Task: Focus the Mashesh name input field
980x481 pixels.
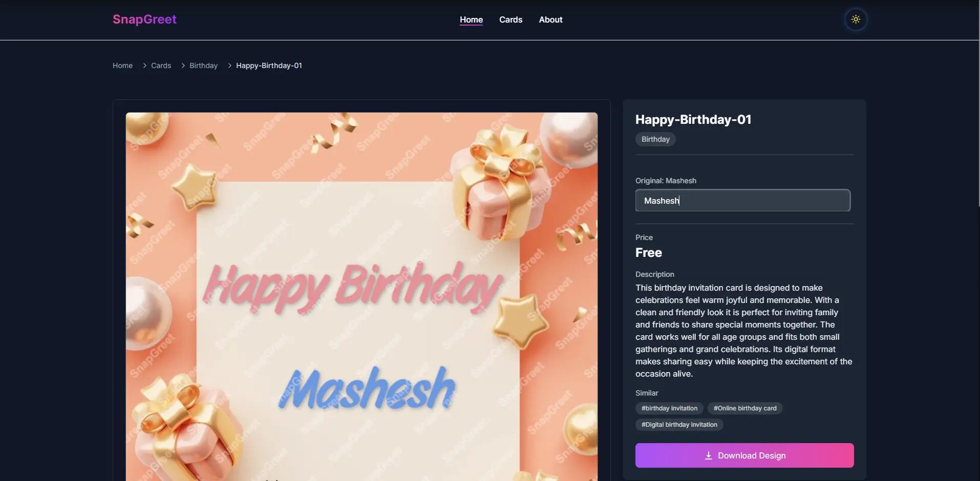Action: 743,201
